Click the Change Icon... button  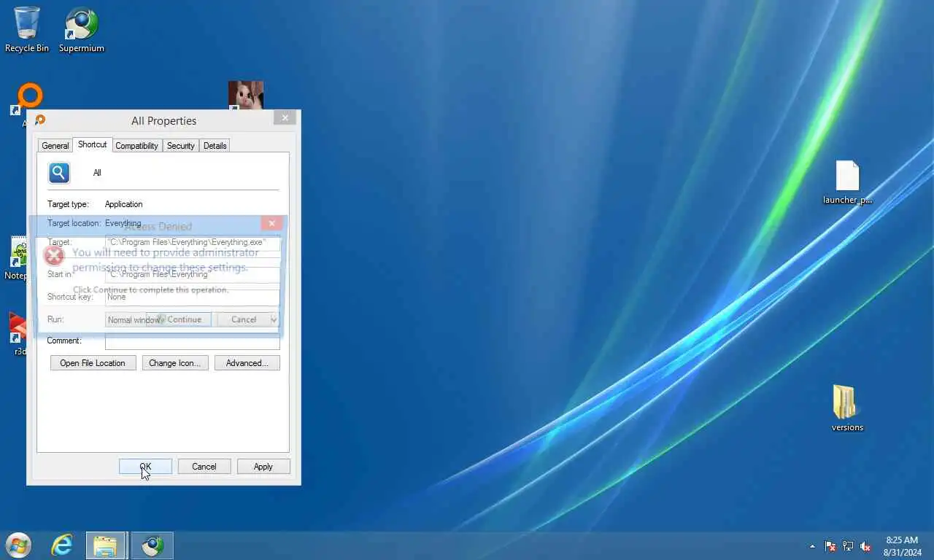[x=175, y=363]
